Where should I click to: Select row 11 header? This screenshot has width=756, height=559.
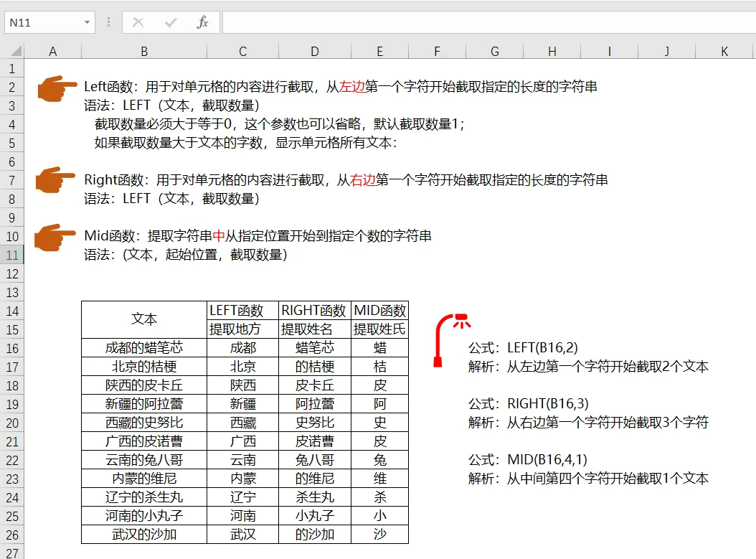(x=11, y=255)
